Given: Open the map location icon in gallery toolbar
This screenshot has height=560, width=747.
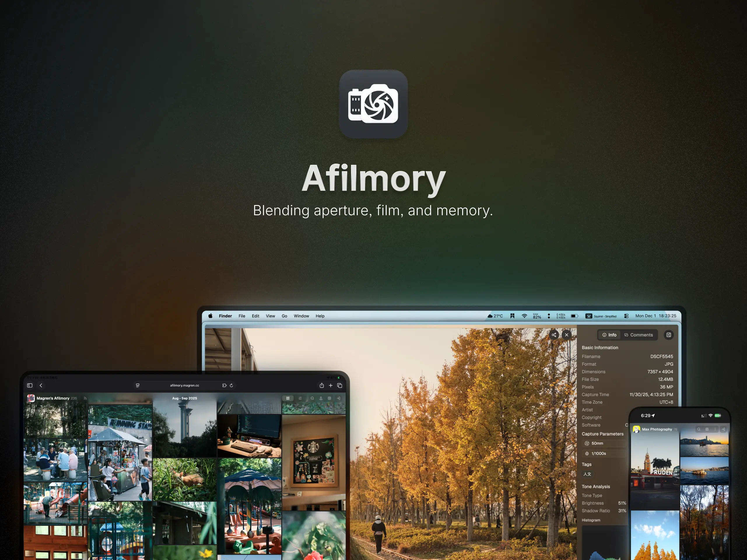Looking at the screenshot, I should point(321,398).
